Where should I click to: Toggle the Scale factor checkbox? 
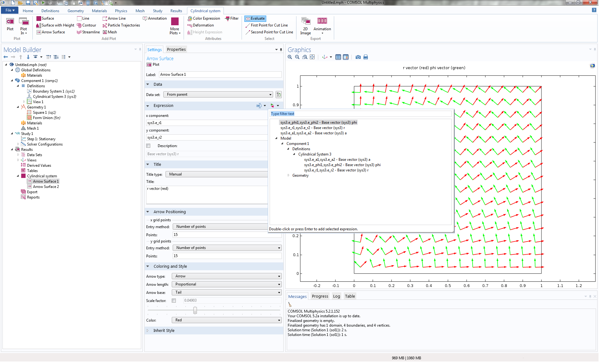tap(174, 301)
